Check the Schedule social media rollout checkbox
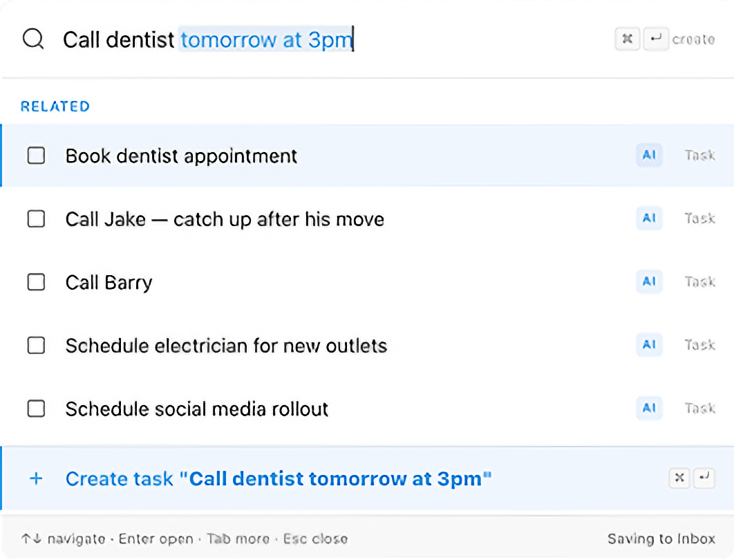Image resolution: width=734 pixels, height=560 pixels. click(x=36, y=409)
